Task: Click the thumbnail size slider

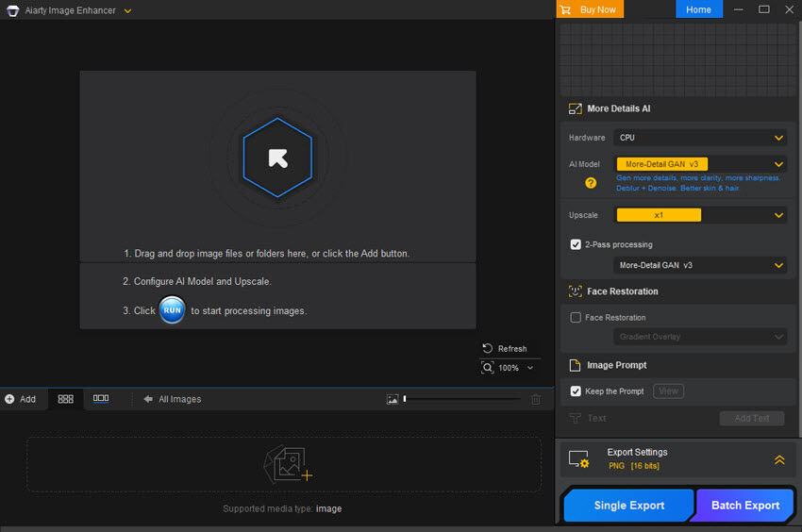Action: pyautogui.click(x=461, y=399)
